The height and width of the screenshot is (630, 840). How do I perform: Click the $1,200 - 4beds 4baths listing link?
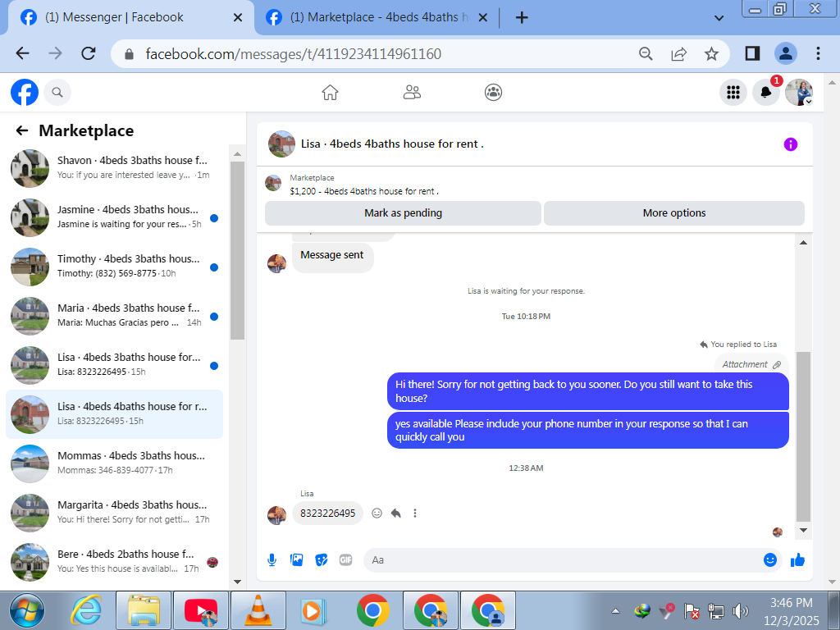click(x=364, y=191)
